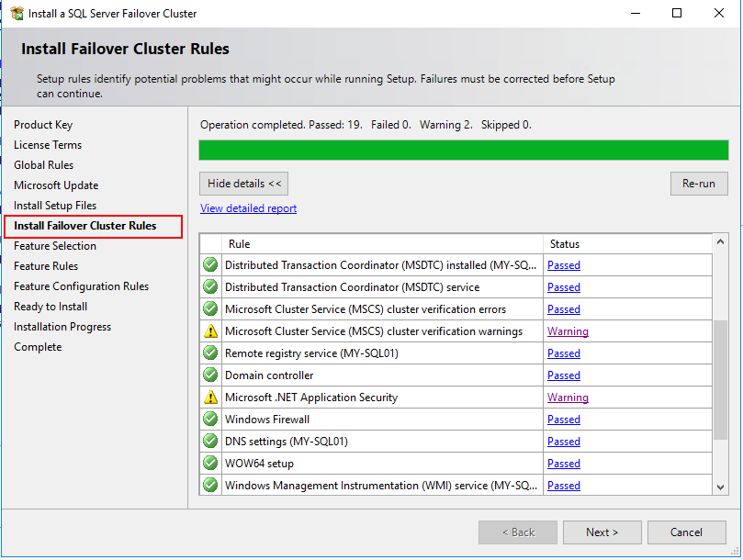Click 'WOW64 setup' rule text

point(259,464)
